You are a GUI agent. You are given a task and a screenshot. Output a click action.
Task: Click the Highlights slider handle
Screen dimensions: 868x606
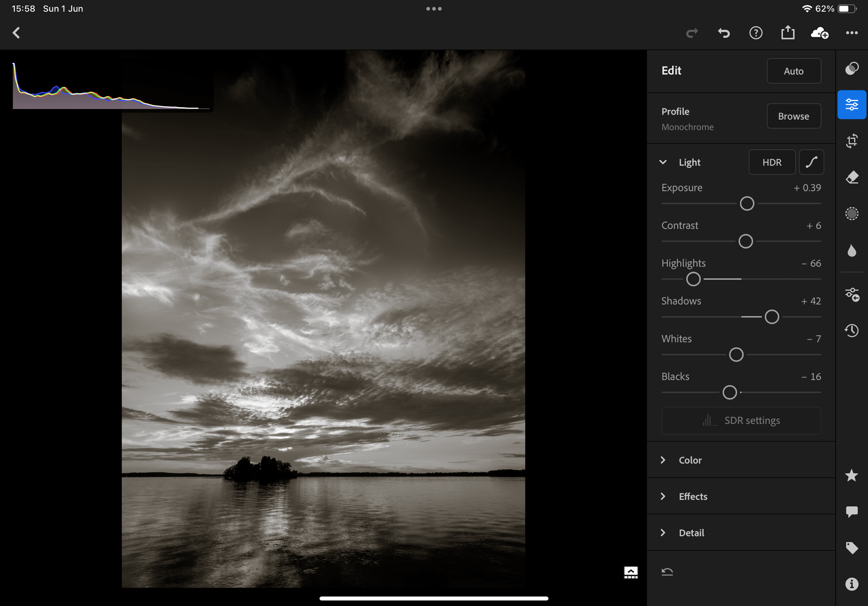click(693, 279)
